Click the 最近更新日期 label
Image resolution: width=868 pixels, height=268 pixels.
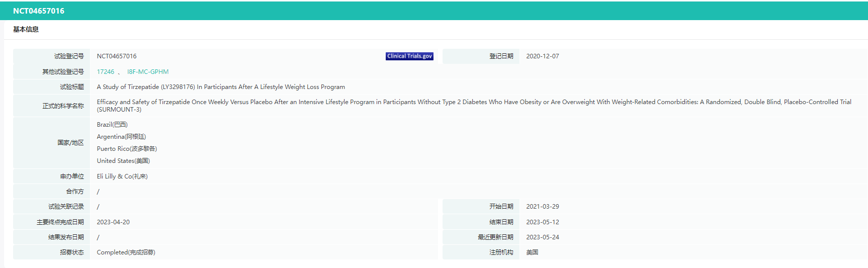pos(495,237)
